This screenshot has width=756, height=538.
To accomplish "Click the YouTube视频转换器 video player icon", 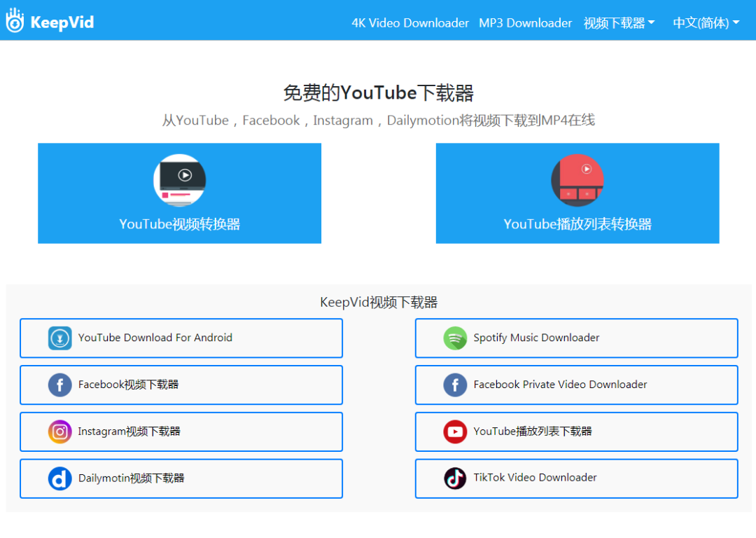I will coord(180,180).
